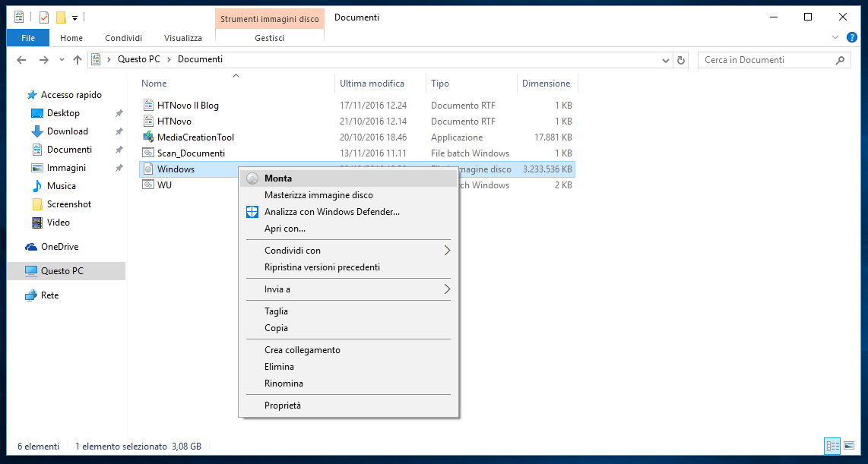
Task: Click Questo PC in the address breadcrumb
Action: 139,59
